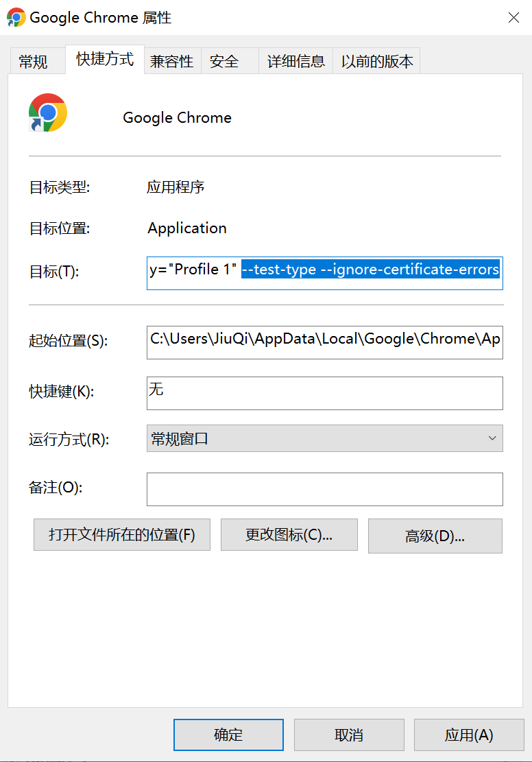Click the Chrome icon in the title bar
Screen dimensions: 532x762
(16, 18)
